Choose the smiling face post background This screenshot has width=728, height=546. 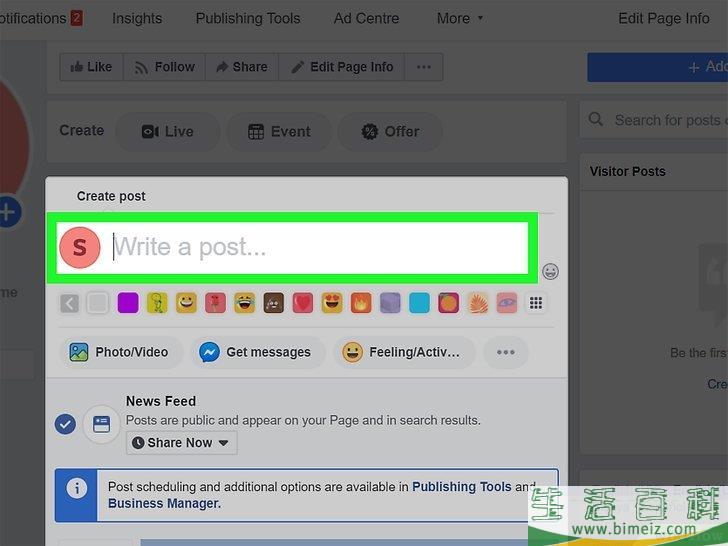(x=186, y=303)
